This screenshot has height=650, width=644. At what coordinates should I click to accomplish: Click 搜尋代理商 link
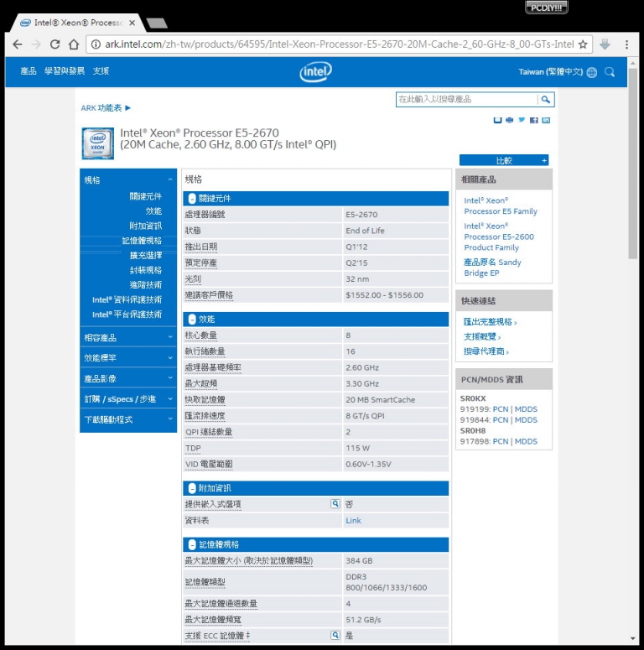(486, 351)
